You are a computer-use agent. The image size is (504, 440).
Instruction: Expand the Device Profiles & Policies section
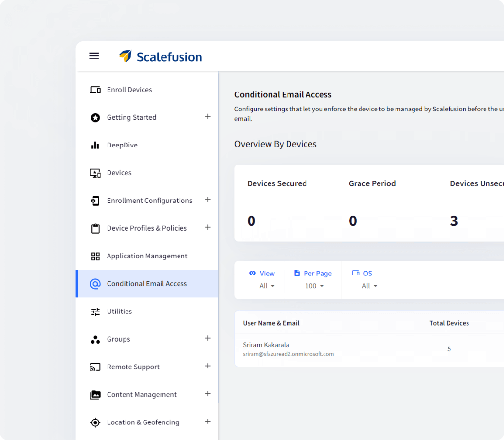pyautogui.click(x=208, y=228)
